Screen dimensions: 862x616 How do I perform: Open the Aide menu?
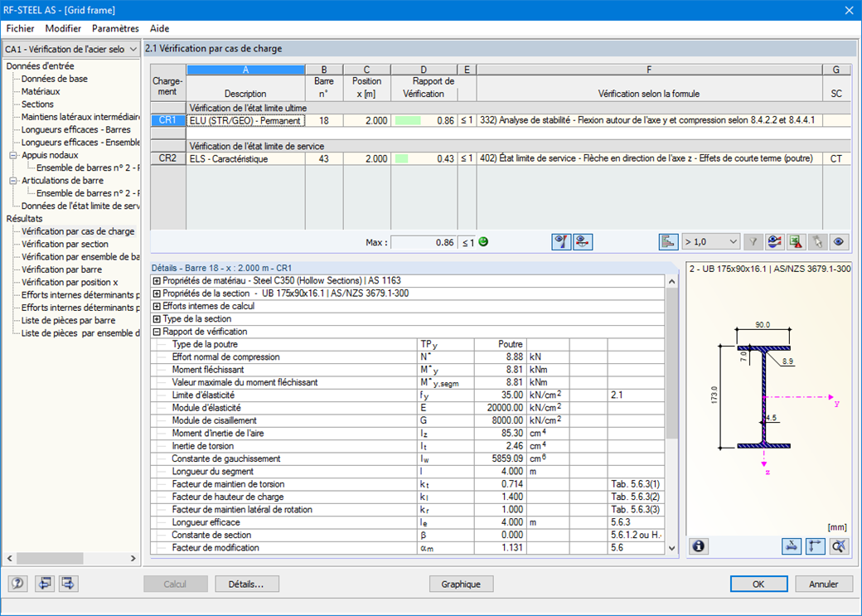click(x=159, y=28)
